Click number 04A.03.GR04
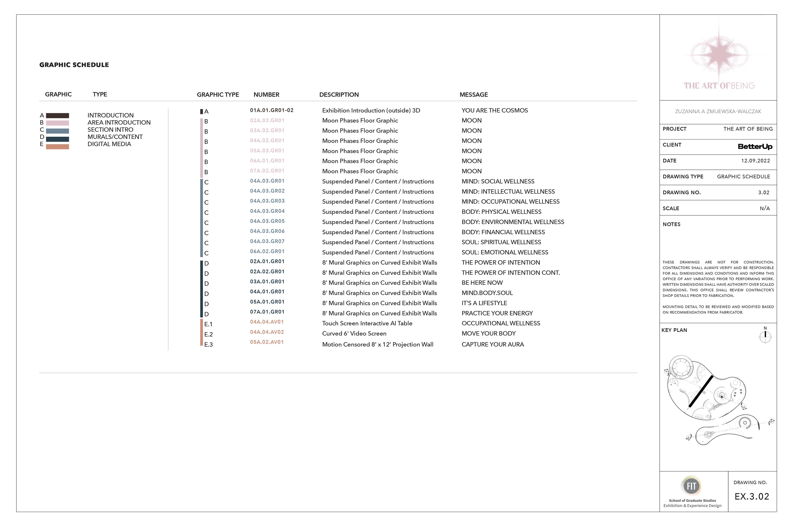Screen dimensions: 812x525 point(267,211)
